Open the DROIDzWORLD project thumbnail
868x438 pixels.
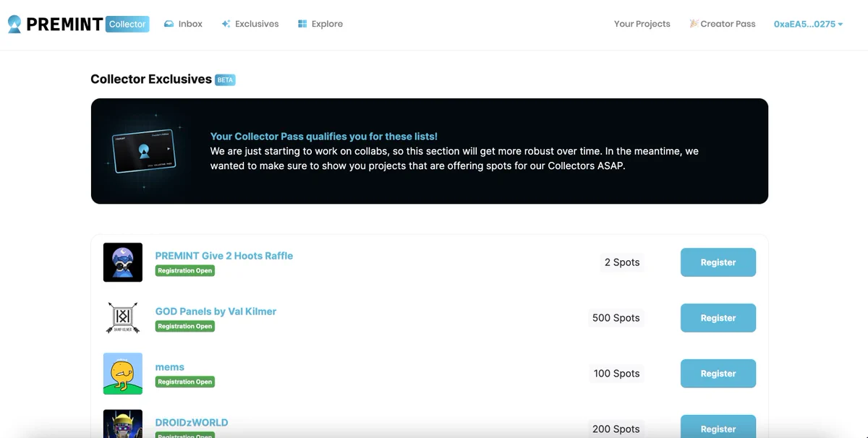[x=123, y=424]
